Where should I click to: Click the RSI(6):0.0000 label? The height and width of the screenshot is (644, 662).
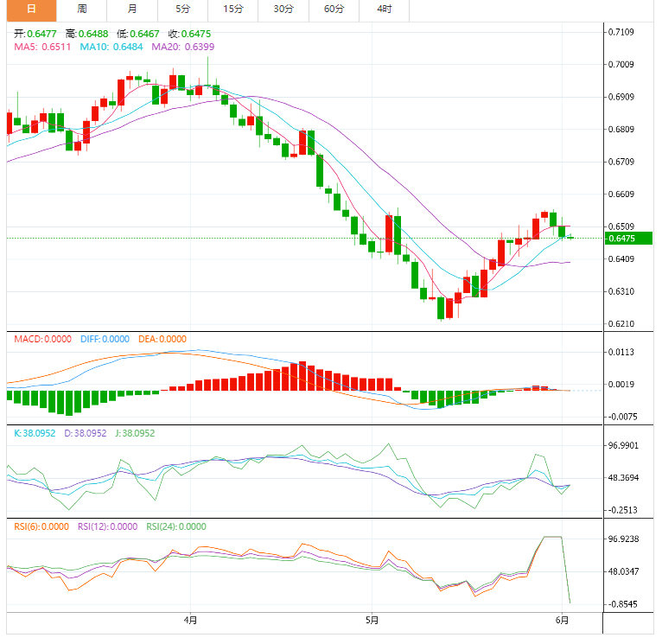(x=41, y=526)
